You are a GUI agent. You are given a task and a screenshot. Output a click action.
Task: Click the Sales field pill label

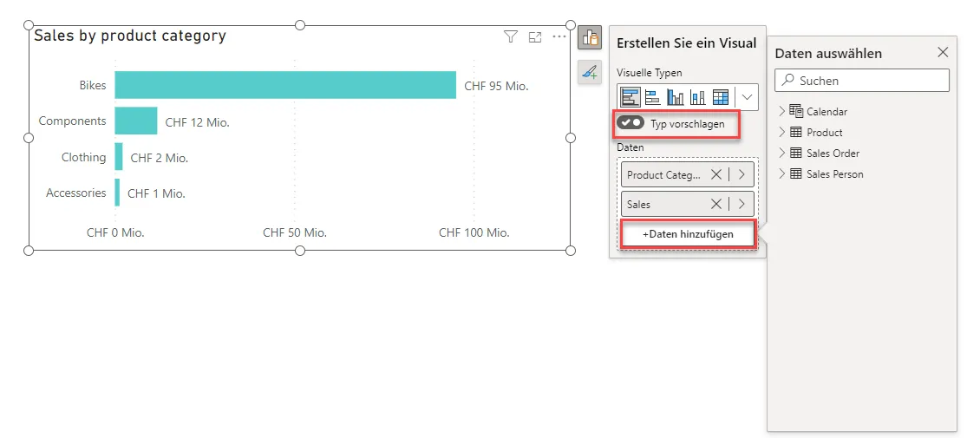pyautogui.click(x=639, y=205)
